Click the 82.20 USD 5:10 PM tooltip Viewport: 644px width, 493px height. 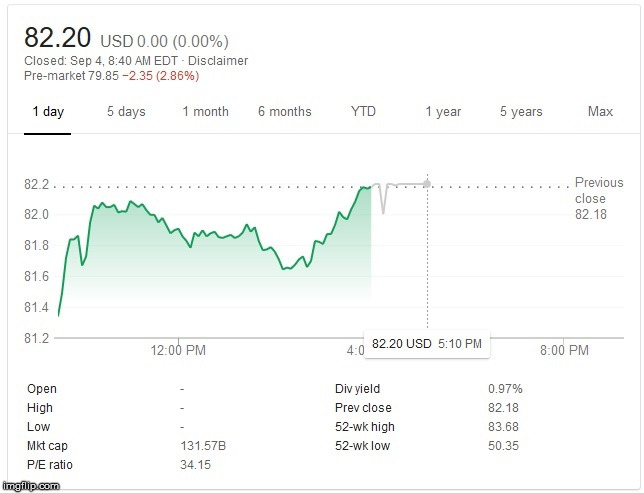coord(427,343)
